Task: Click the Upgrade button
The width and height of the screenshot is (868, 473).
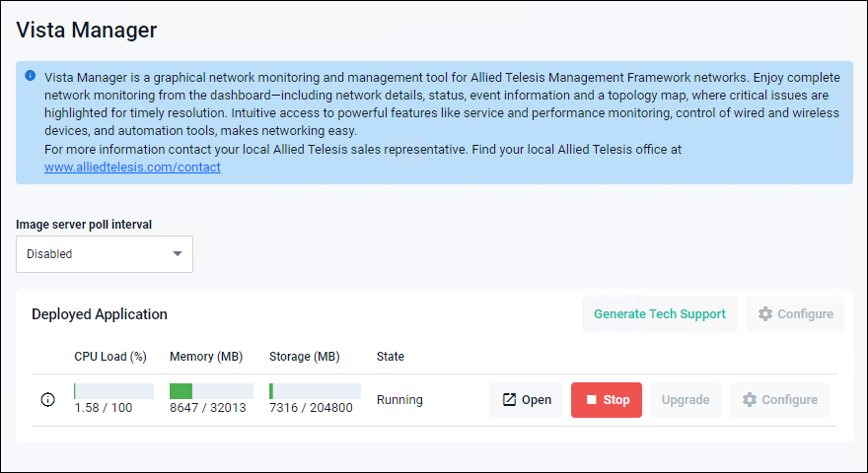Action: click(686, 399)
